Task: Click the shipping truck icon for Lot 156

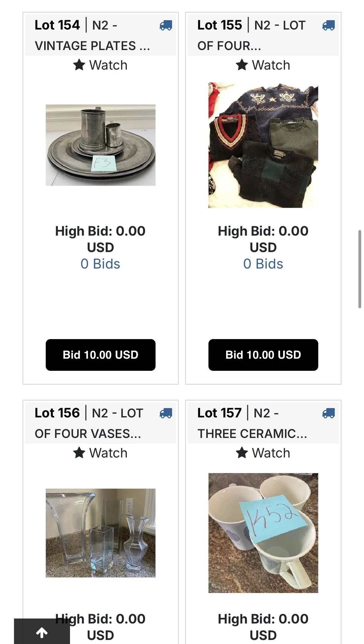Action: point(166,413)
